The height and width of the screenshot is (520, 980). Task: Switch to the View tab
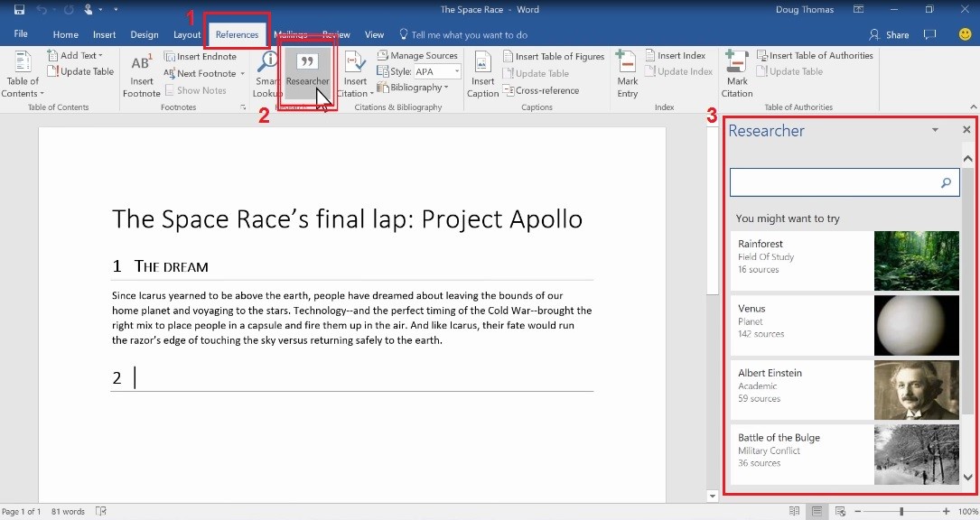click(374, 34)
